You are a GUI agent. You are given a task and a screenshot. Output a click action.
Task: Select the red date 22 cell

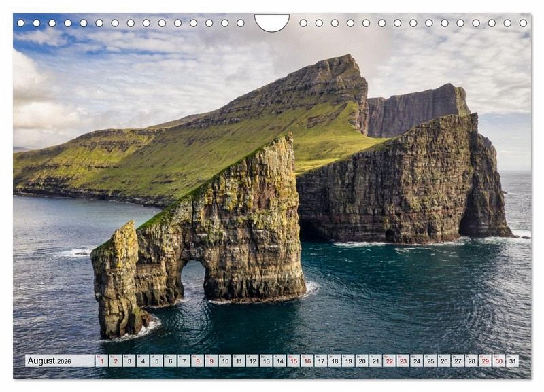(x=390, y=361)
